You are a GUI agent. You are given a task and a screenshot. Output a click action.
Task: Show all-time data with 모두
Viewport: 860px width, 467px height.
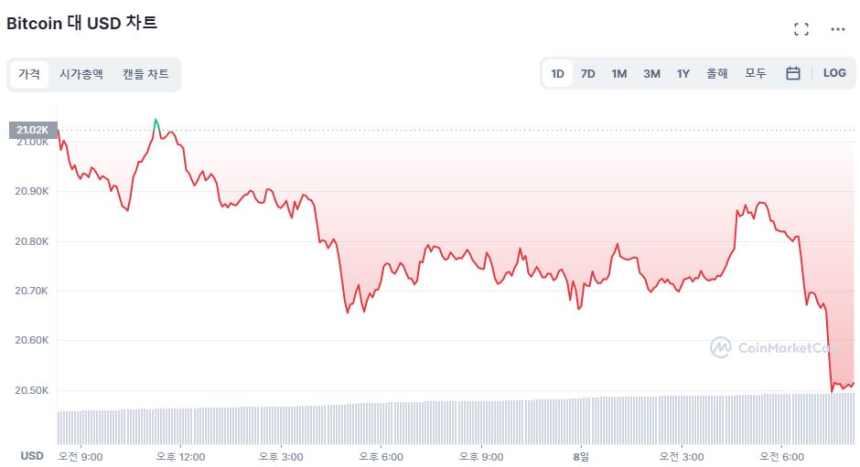click(x=755, y=73)
